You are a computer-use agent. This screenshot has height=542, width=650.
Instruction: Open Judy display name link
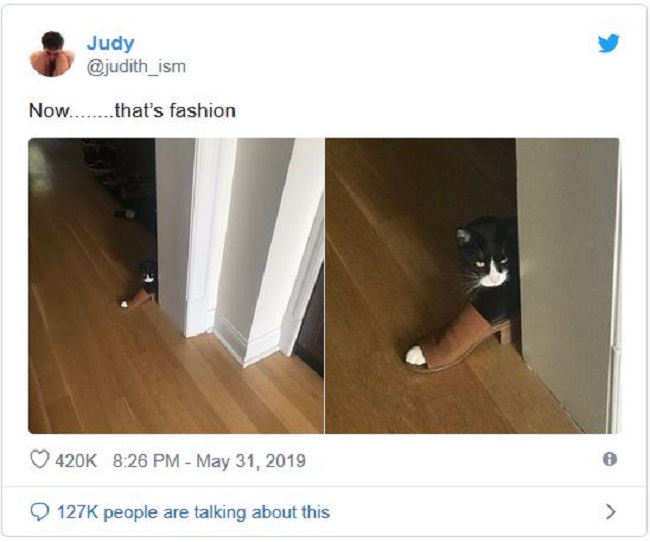[110, 43]
